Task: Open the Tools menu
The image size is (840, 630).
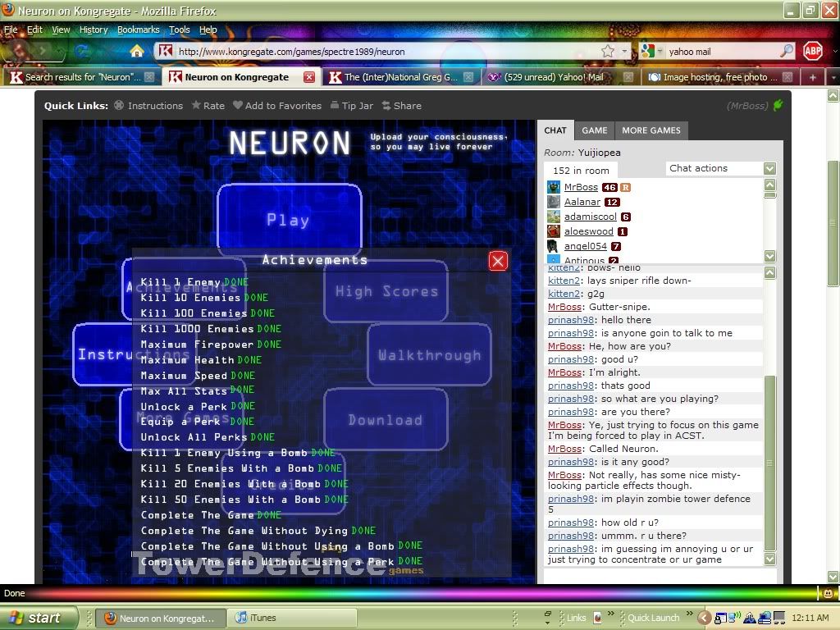Action: 180,30
